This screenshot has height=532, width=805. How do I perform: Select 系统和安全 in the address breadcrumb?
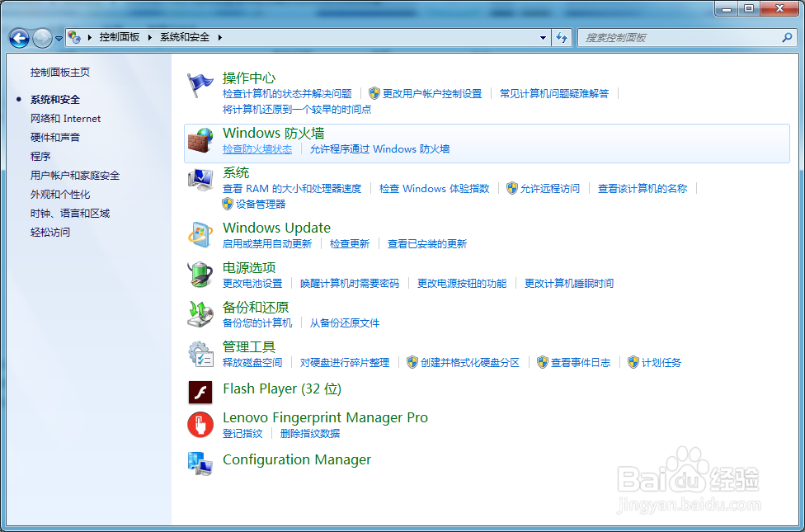(185, 37)
